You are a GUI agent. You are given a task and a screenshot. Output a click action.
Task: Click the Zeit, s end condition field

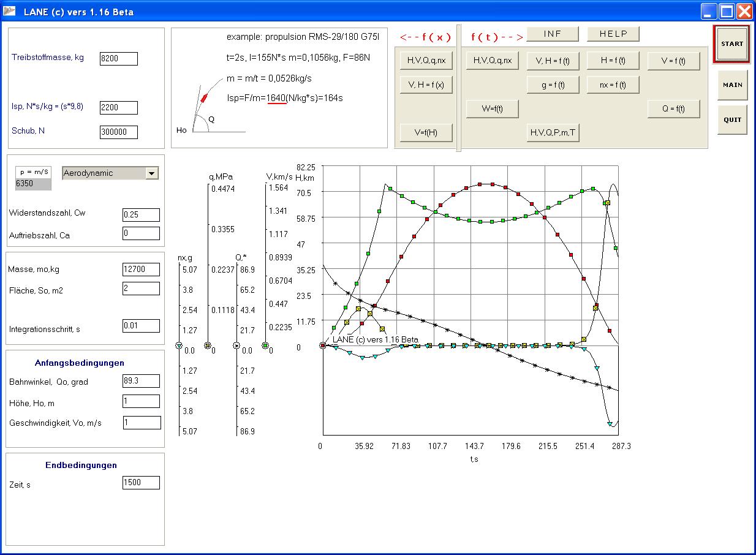coord(141,483)
